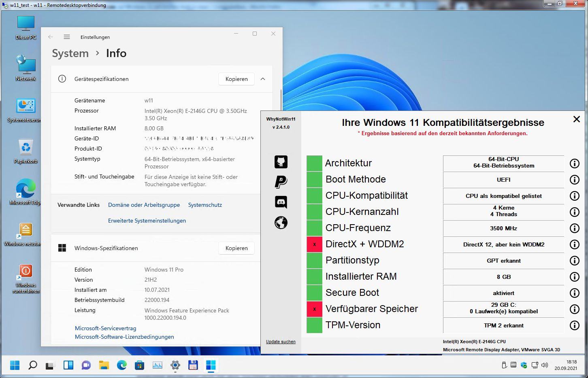The width and height of the screenshot is (588, 378).
Task: Open Microsoft-Software-Lizenzbedingungen link
Action: [x=124, y=337]
